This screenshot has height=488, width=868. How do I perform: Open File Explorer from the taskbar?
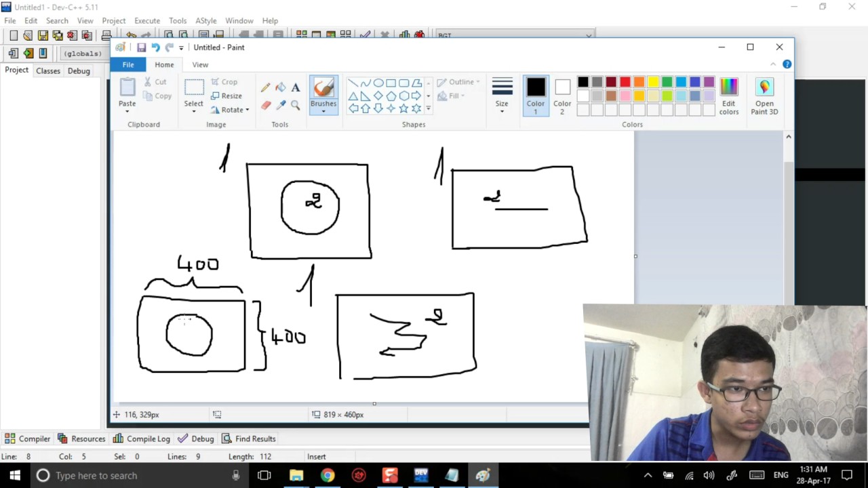point(296,475)
